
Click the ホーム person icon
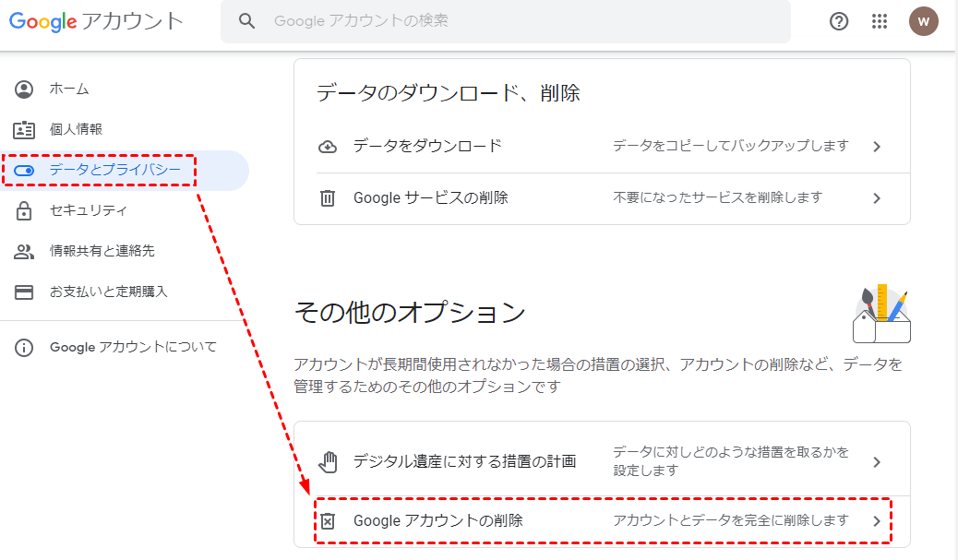tap(24, 89)
